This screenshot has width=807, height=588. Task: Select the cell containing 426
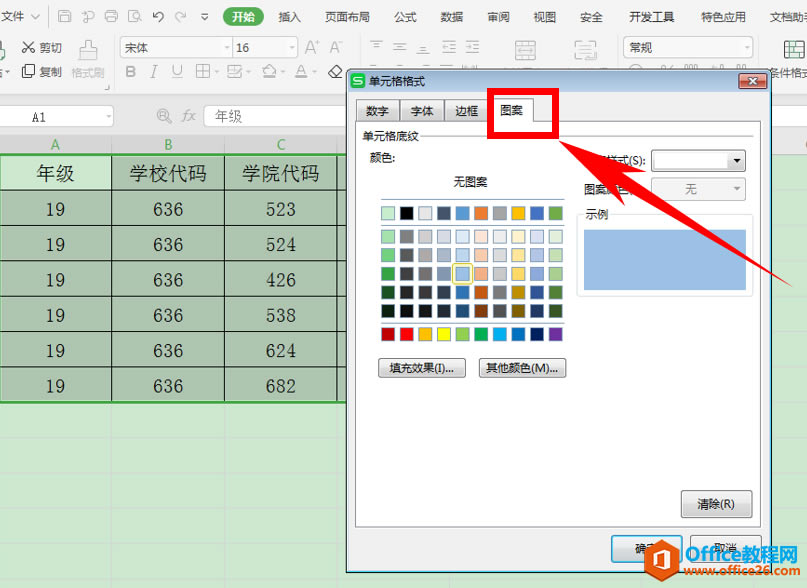(x=281, y=280)
